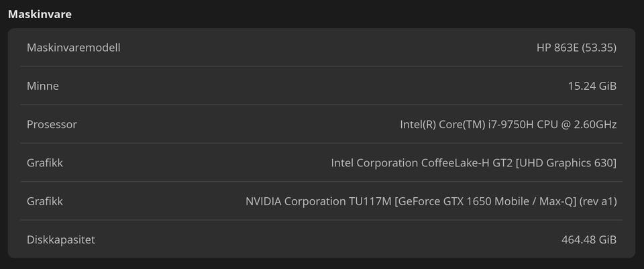Click the Maskinvaremodell row label
This screenshot has height=269, width=644.
[x=74, y=48]
